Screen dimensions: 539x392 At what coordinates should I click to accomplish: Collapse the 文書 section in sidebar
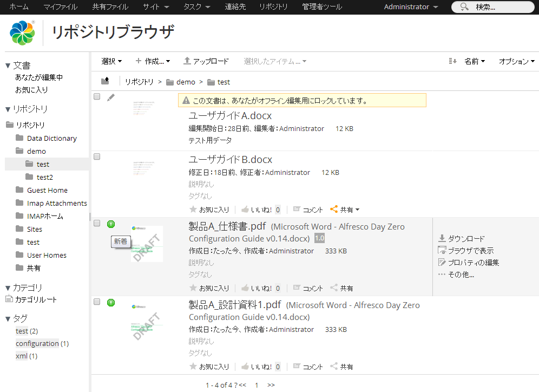(x=8, y=66)
